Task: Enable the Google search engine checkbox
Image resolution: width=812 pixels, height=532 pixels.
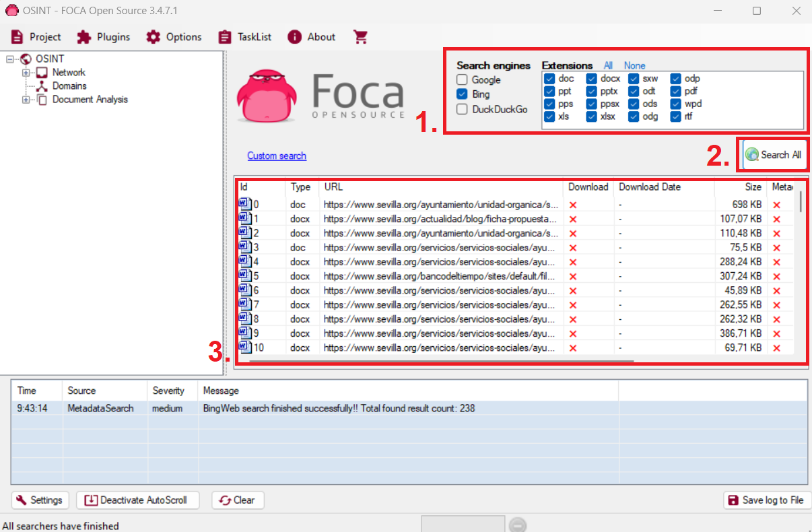Action: 462,80
